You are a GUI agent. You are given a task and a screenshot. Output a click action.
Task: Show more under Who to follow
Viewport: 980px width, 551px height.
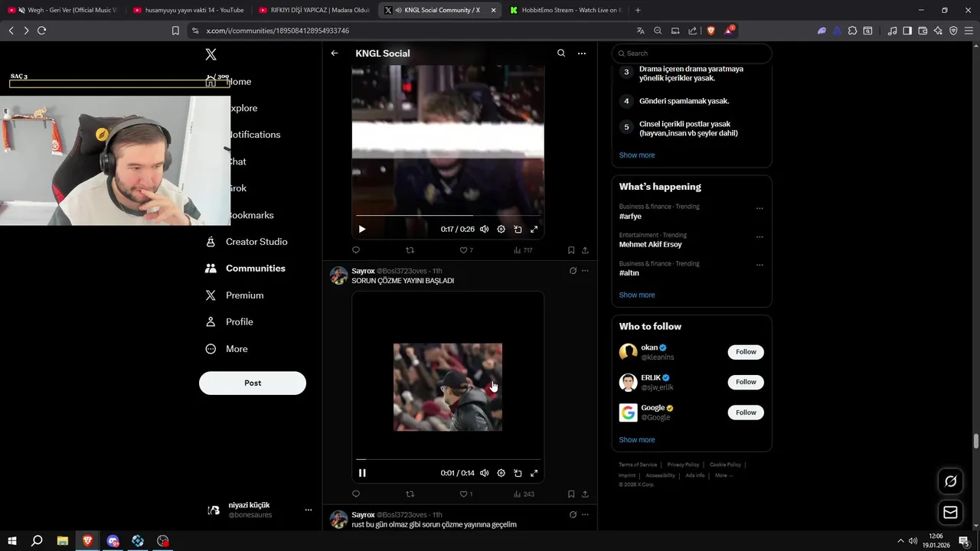point(637,440)
